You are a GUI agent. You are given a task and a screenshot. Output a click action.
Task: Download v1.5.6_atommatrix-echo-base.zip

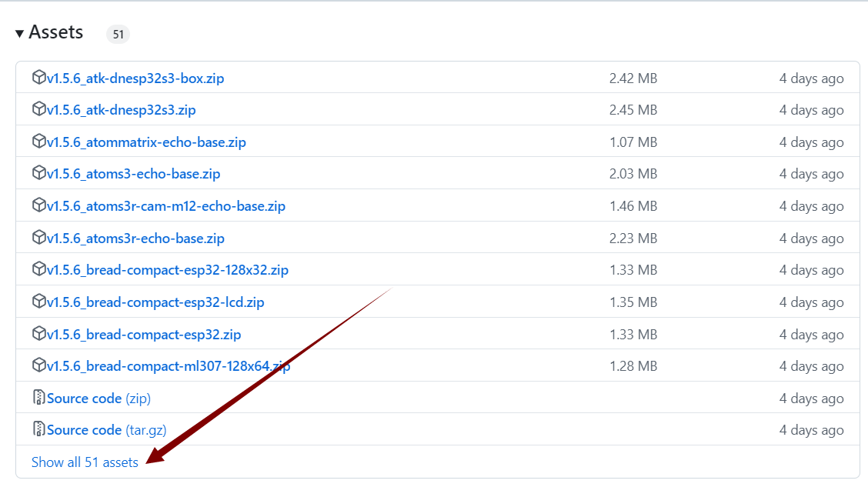[147, 142]
